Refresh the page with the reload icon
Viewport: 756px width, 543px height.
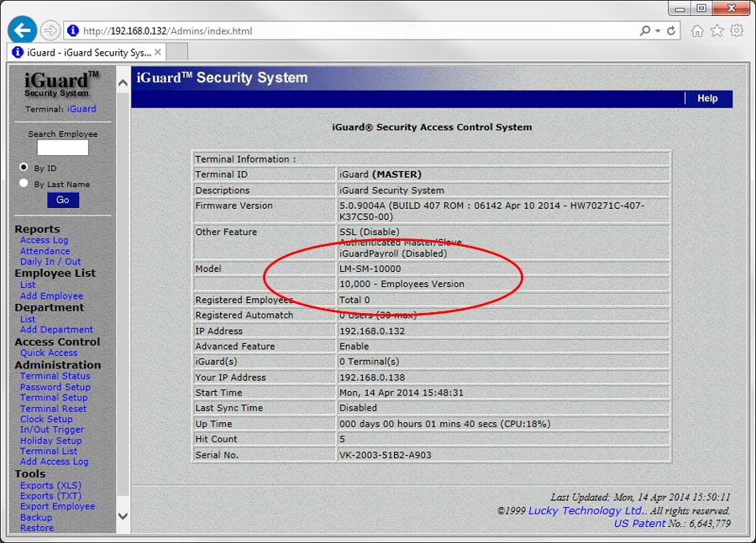coord(670,31)
